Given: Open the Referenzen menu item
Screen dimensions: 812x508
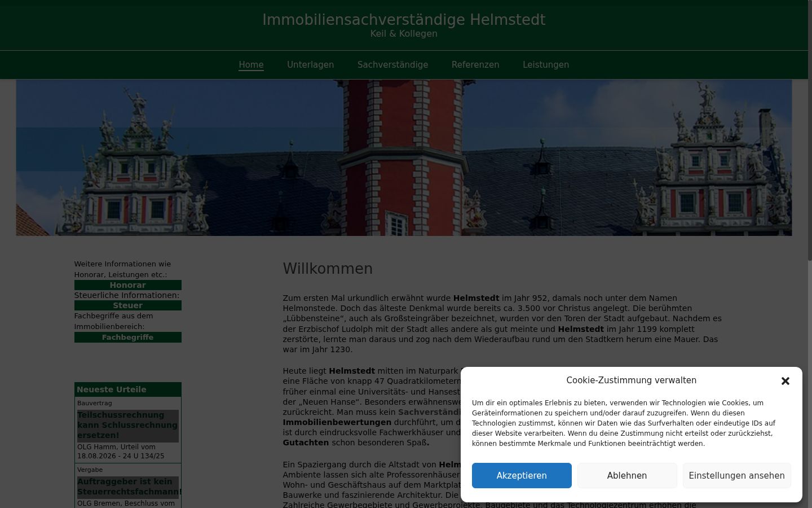Looking at the screenshot, I should [475, 65].
